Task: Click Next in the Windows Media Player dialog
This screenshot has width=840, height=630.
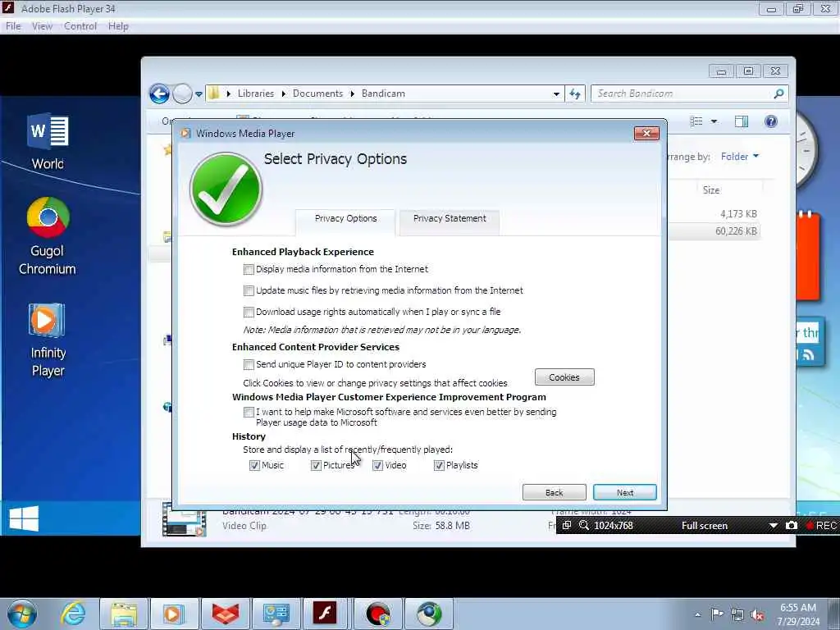Action: [x=624, y=492]
